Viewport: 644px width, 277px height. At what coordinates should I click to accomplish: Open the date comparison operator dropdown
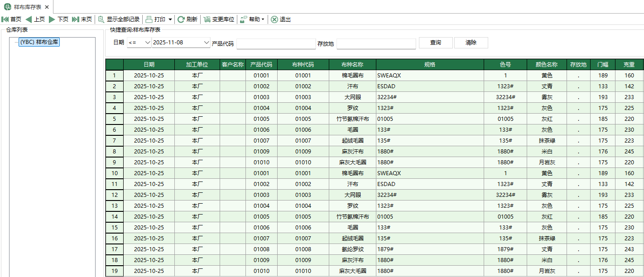[139, 43]
